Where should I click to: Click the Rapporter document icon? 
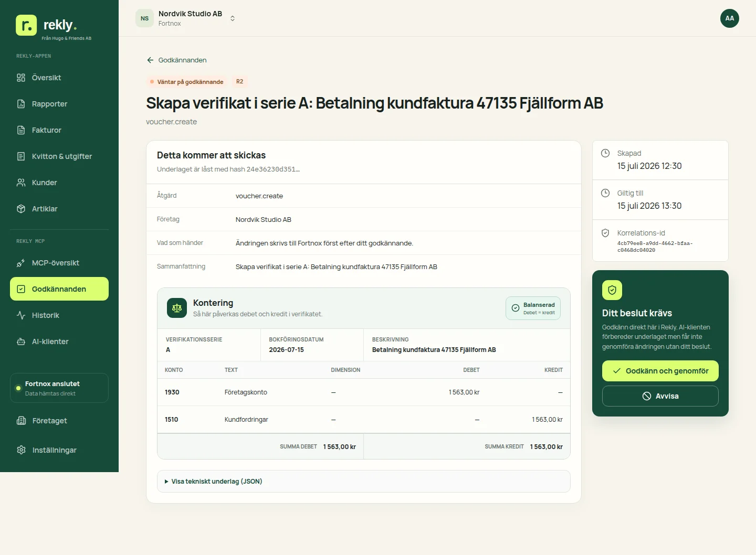[21, 104]
